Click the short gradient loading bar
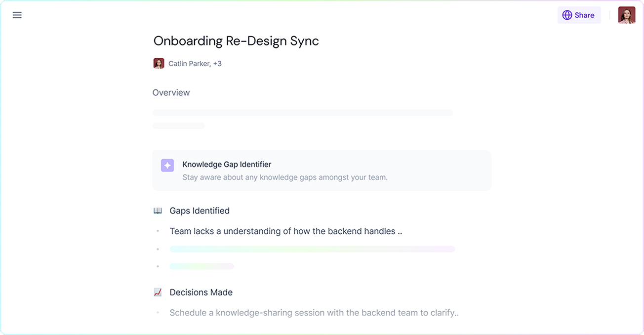Screen dimensions: 644x335 (201, 266)
